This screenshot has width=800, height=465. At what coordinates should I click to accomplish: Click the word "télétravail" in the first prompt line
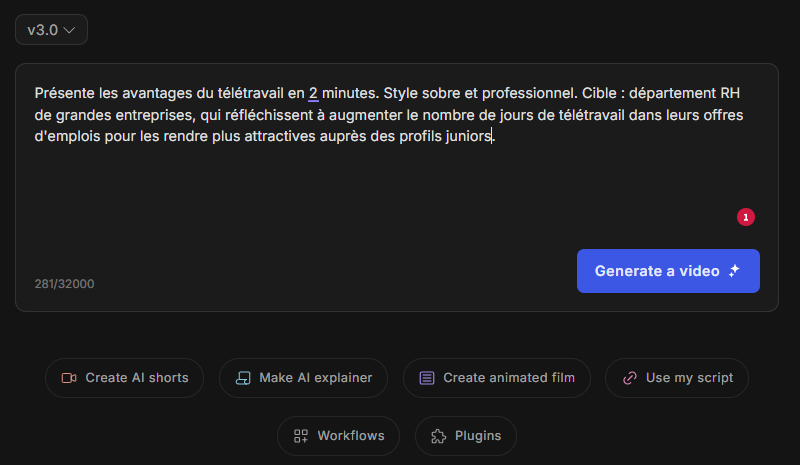point(251,93)
